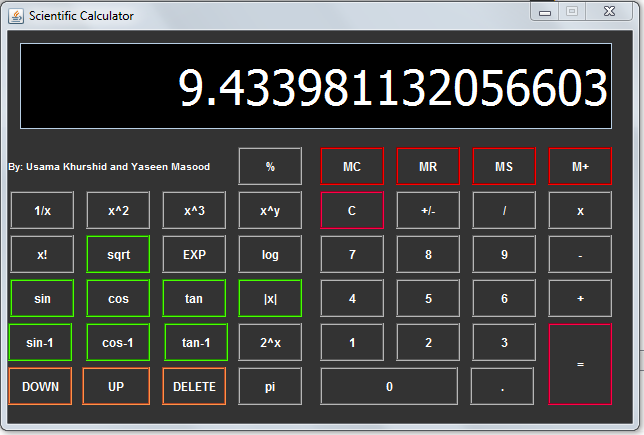Click the DOWN button
644x435 pixels.
point(40,386)
